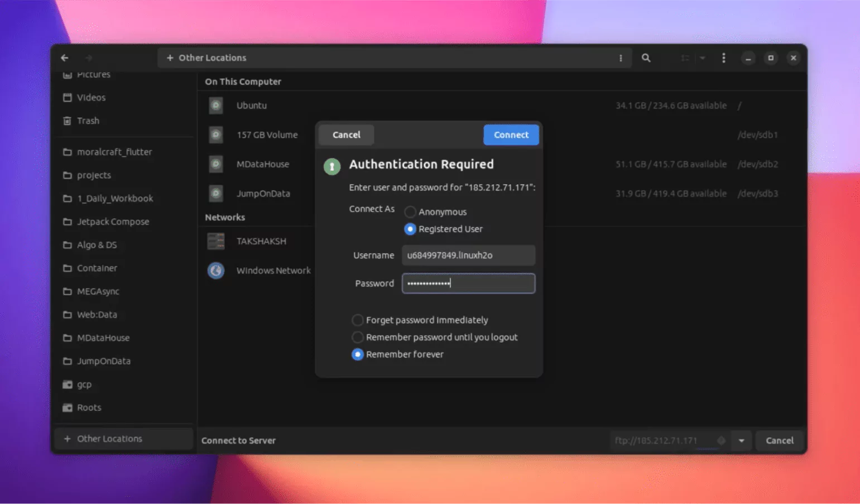Click the Videos folder icon in sidebar

click(68, 97)
